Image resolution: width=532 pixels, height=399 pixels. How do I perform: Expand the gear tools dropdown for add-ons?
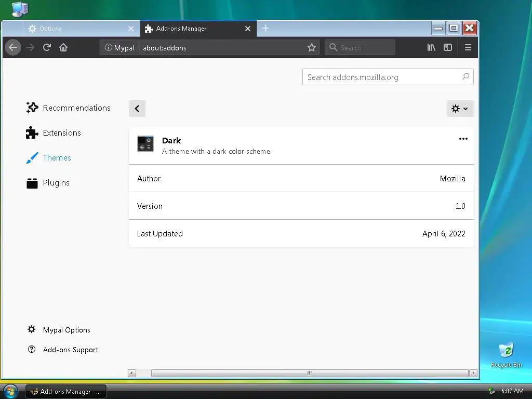coord(460,109)
